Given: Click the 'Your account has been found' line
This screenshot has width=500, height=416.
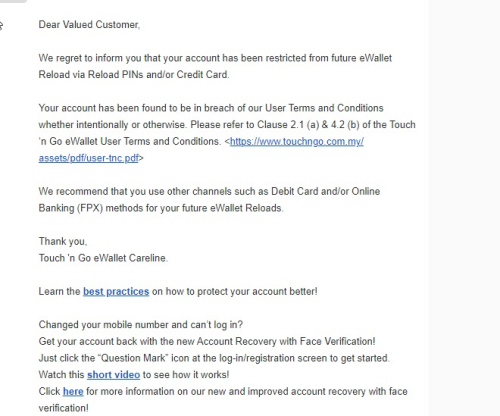Looking at the screenshot, I should coord(211,108).
